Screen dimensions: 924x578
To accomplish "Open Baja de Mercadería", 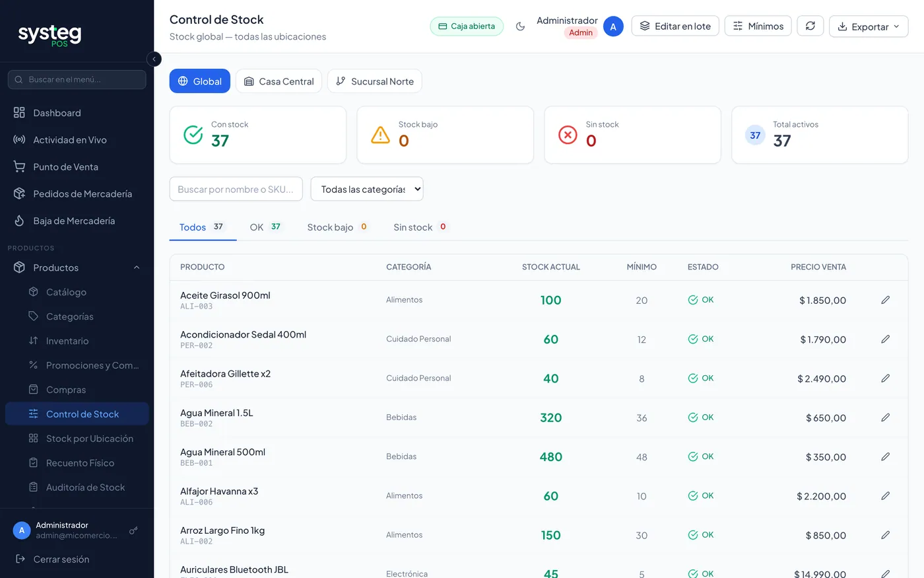I will [x=77, y=221].
